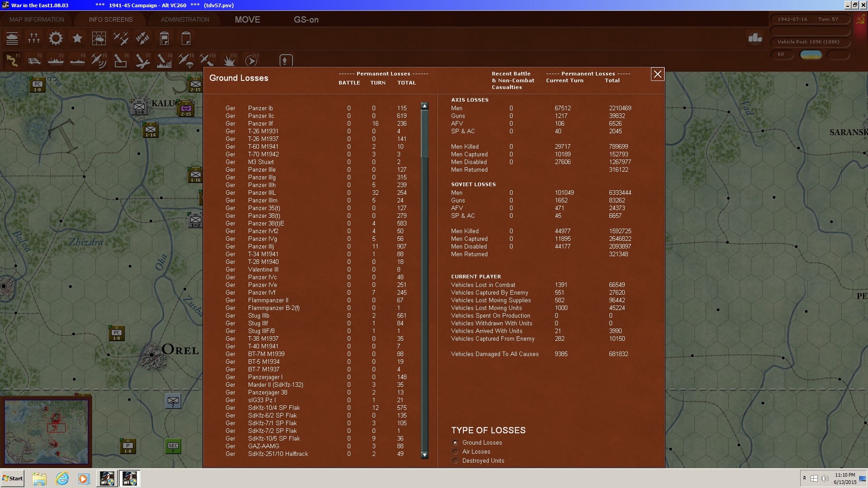The image size is (868, 488).
Task: Open the ADMINISTRATION tab
Action: point(185,19)
